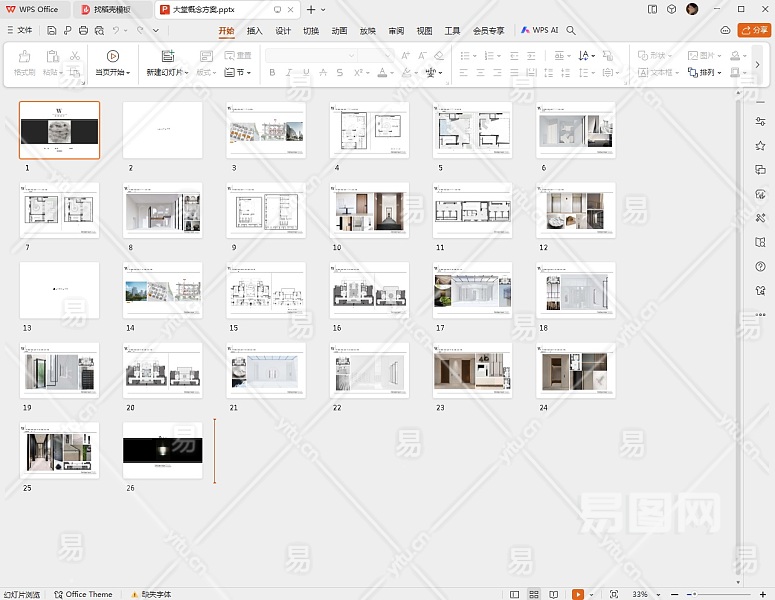Click the search magnifier in menu bar
This screenshot has width=775, height=600.
pyautogui.click(x=571, y=31)
